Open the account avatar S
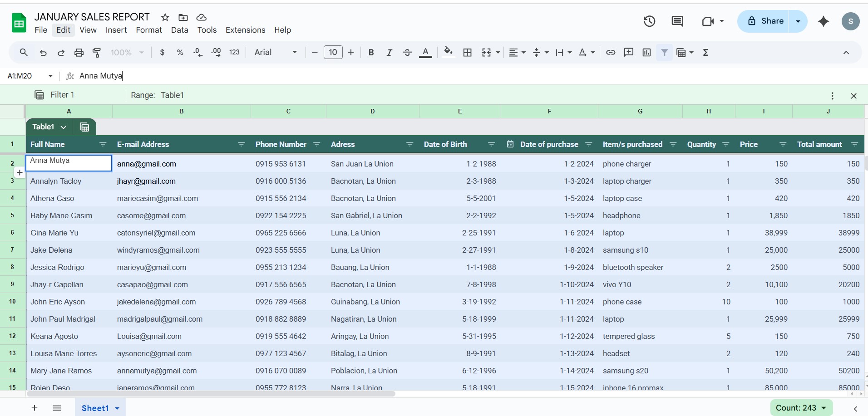The height and width of the screenshot is (416, 868). coord(850,21)
